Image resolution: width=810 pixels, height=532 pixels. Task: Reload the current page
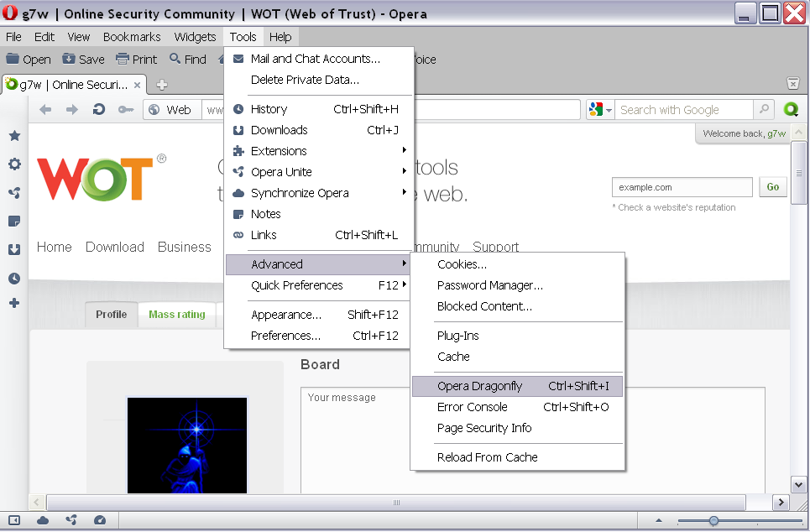[x=99, y=109]
